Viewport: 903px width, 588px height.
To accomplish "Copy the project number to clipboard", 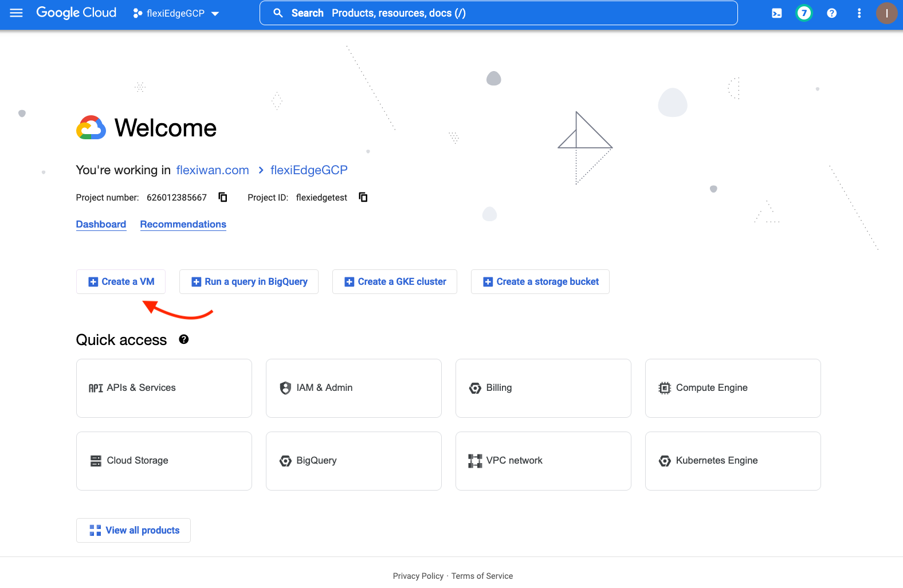I will [223, 197].
